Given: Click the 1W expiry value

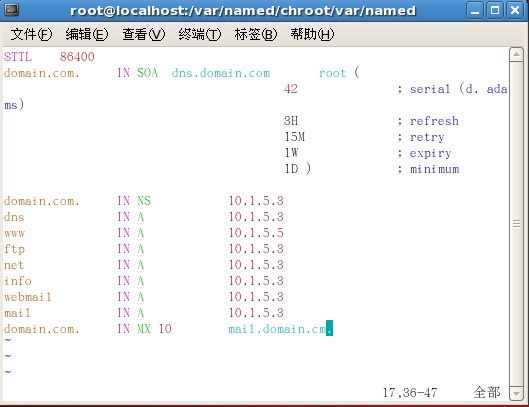Looking at the screenshot, I should pos(291,153).
